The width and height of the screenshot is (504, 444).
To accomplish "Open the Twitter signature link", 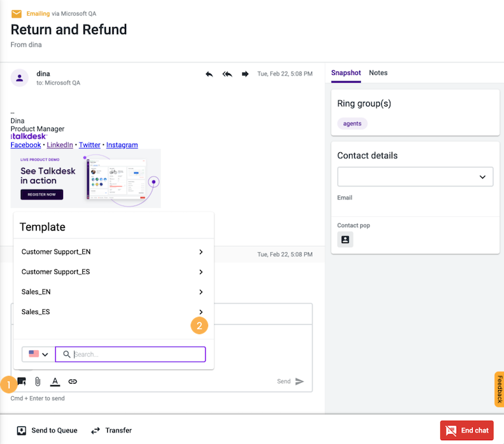I will [x=89, y=145].
